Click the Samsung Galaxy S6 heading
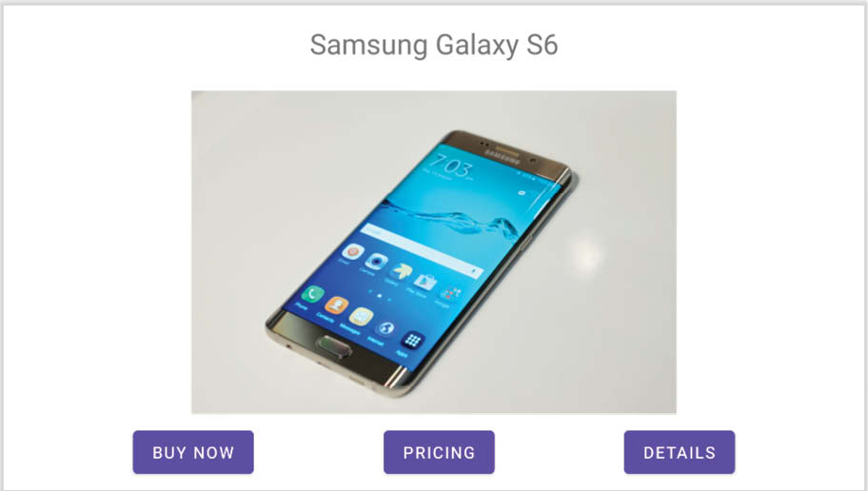Viewport: 868px width, 491px height. click(434, 45)
